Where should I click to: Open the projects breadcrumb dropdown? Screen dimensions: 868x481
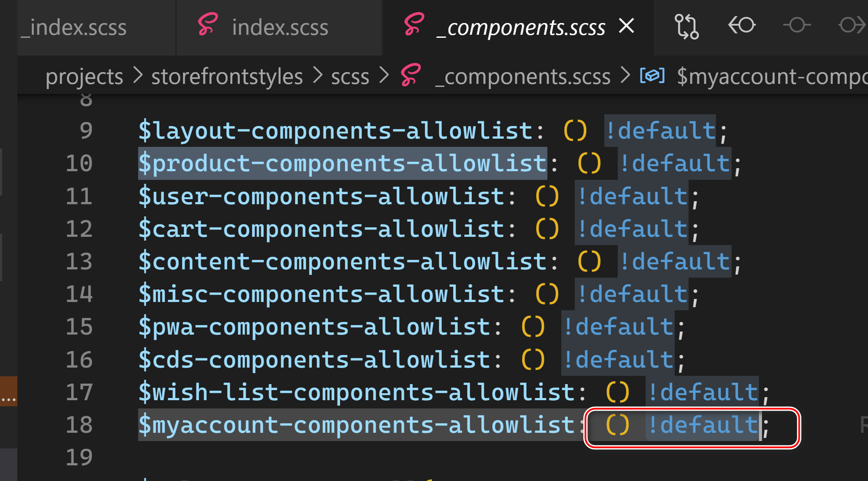coord(84,76)
